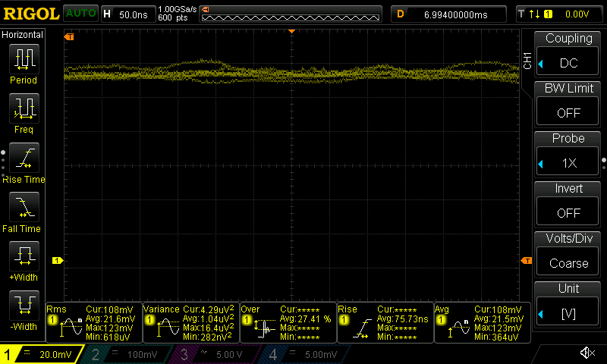Click the Over Avg:27.41 % reading

(x=306, y=318)
